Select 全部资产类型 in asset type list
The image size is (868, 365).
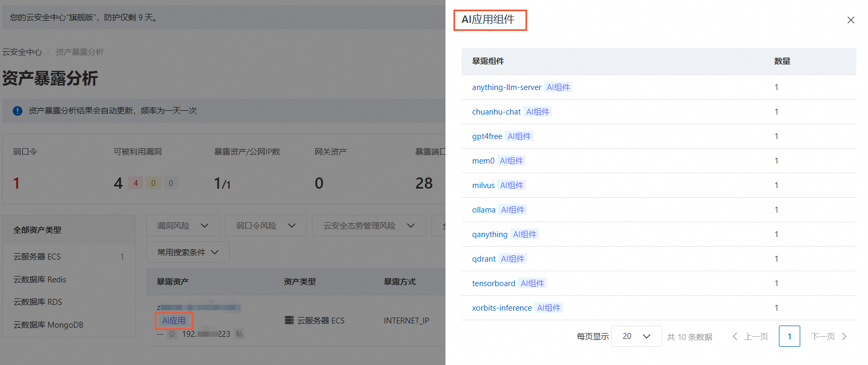coord(37,230)
